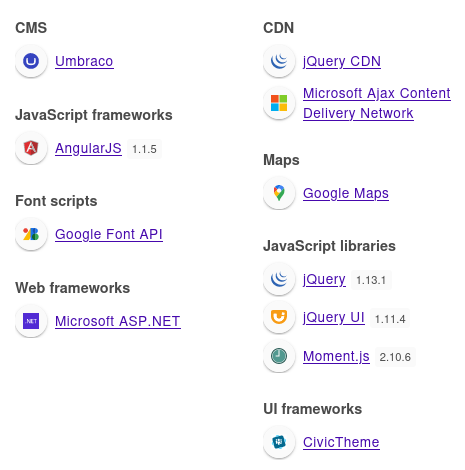Follow the Google Maps link

(x=346, y=193)
